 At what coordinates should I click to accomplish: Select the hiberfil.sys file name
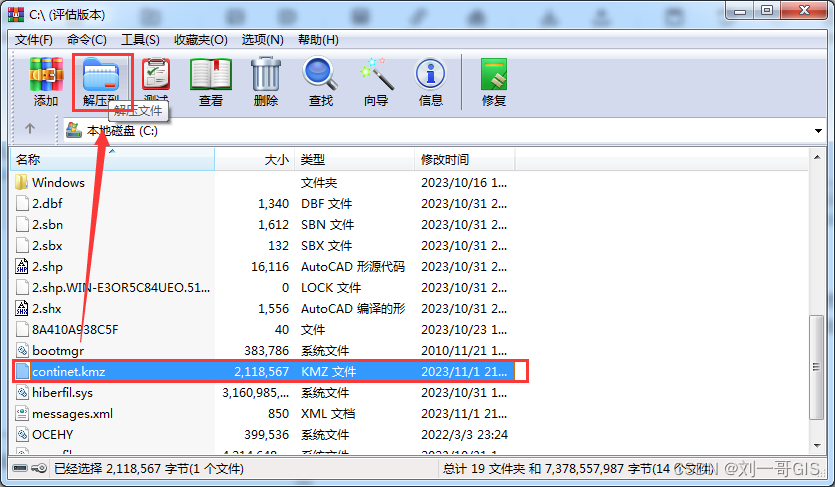[62, 392]
